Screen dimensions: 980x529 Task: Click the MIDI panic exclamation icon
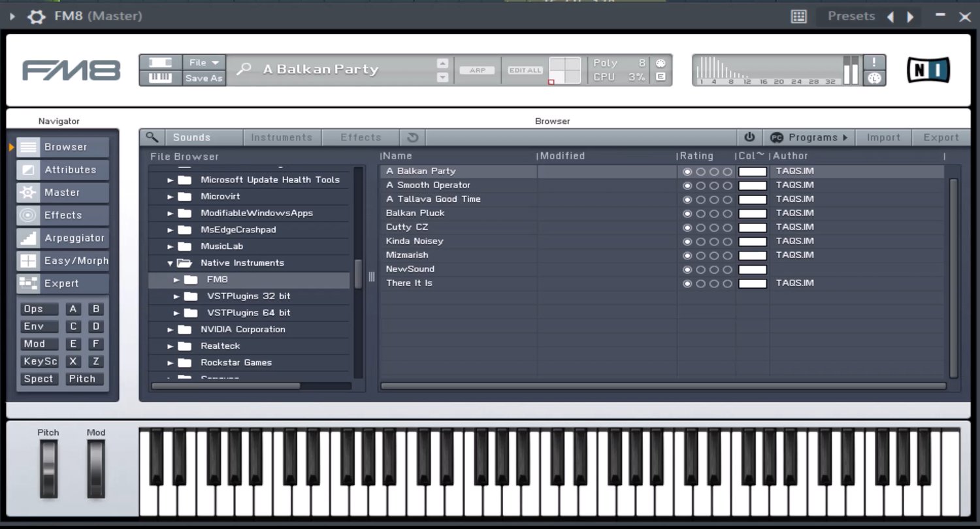(x=874, y=62)
